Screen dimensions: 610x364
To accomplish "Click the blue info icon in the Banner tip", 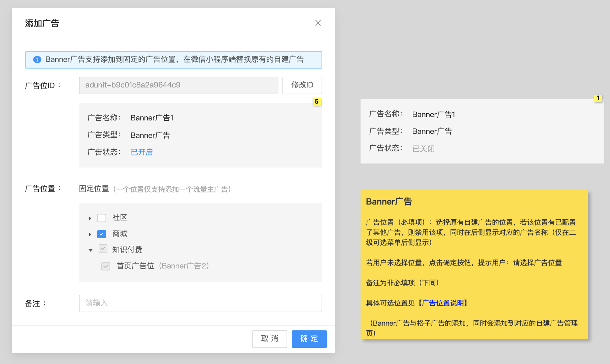I will coord(37,60).
